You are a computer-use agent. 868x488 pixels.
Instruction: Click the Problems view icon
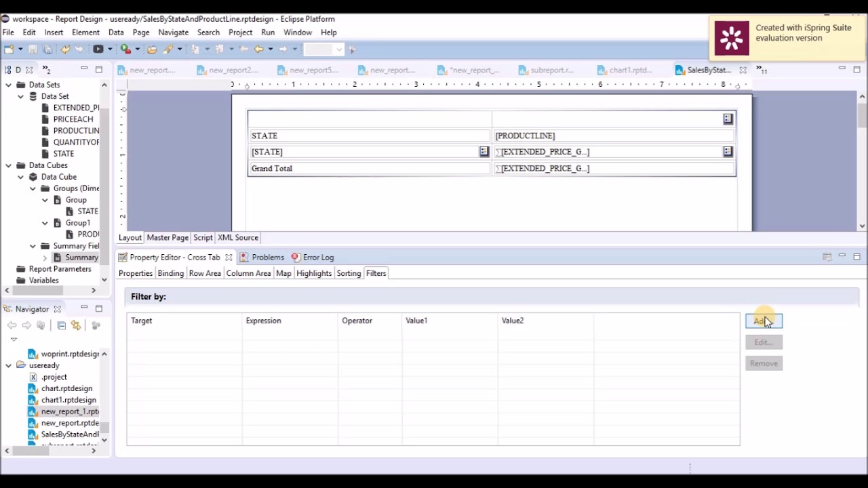tap(244, 258)
